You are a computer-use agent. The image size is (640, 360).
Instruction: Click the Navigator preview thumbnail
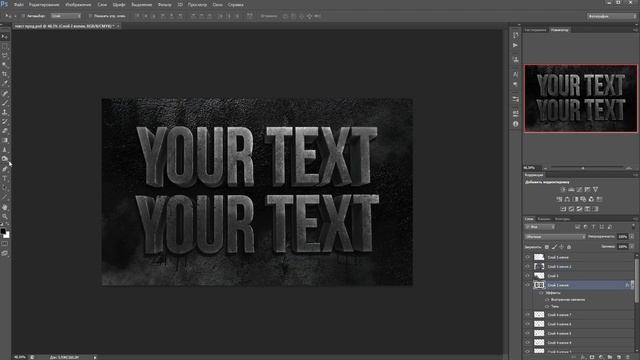[x=580, y=98]
